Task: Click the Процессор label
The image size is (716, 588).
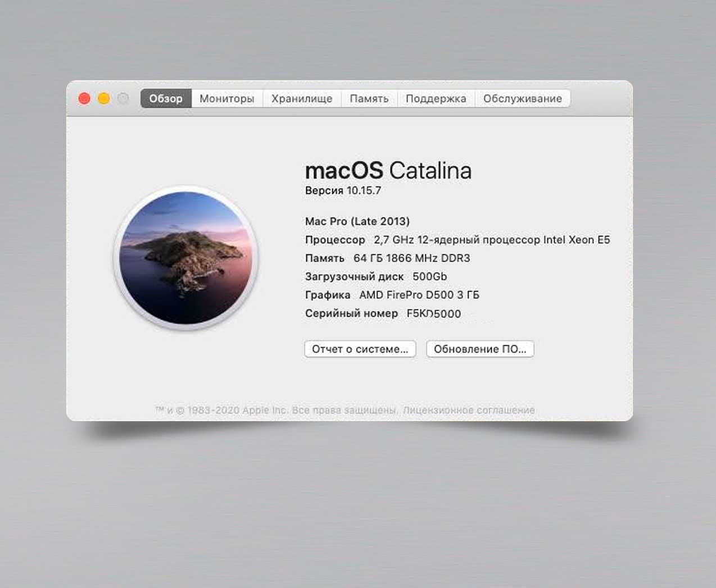Action: [x=335, y=240]
